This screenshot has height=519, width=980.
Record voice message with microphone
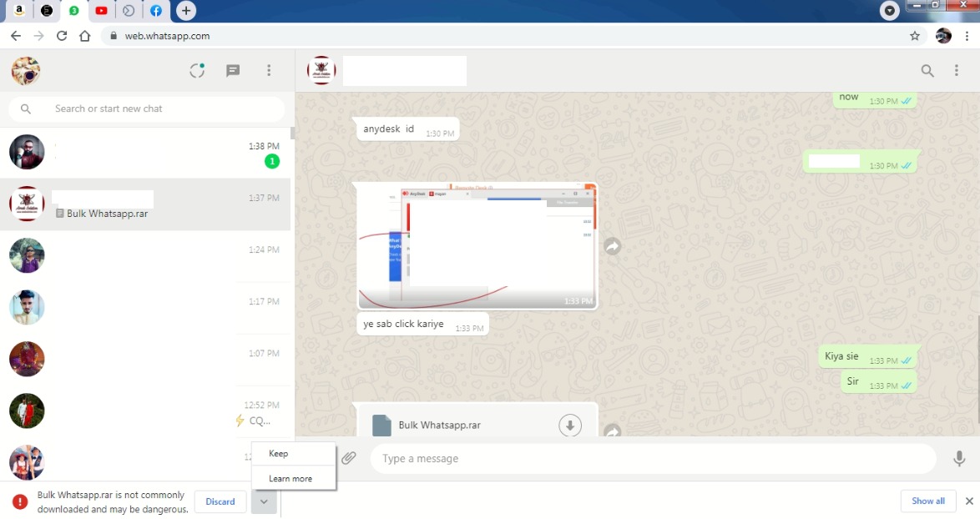(x=959, y=458)
